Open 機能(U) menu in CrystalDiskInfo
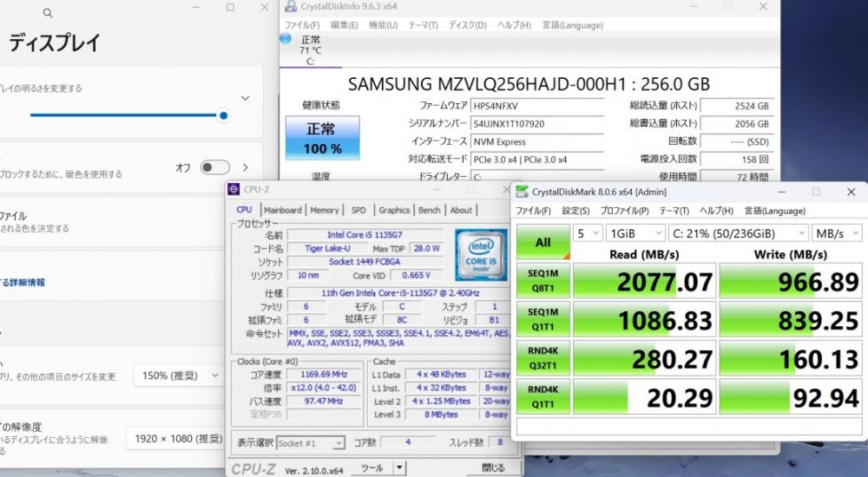Image resolution: width=868 pixels, height=477 pixels. tap(383, 25)
